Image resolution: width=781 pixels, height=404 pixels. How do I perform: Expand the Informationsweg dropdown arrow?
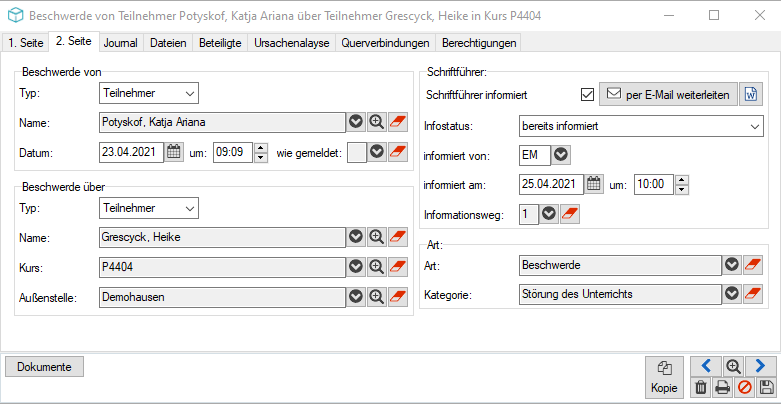click(x=549, y=214)
